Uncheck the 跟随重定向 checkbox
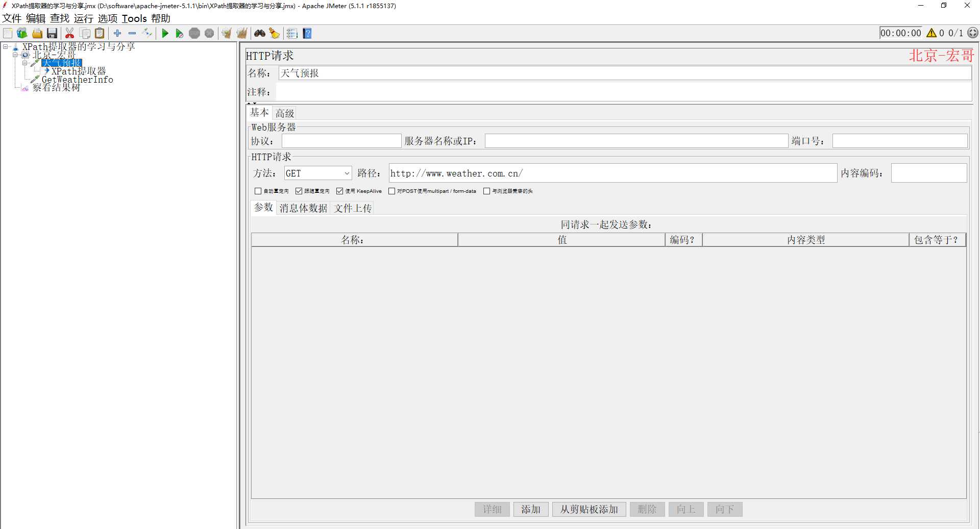This screenshot has height=529, width=980. click(x=299, y=191)
